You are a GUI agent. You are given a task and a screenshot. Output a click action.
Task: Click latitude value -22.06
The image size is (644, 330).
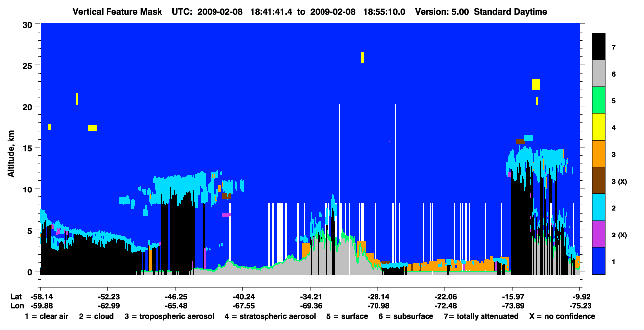pos(444,297)
